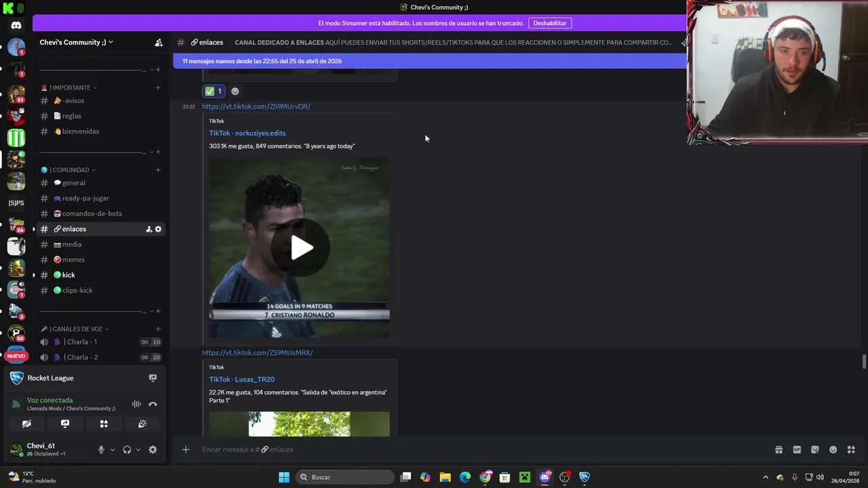Play the Cristiano Ronaldo TikTok video
This screenshot has height=488, width=868.
pos(299,247)
